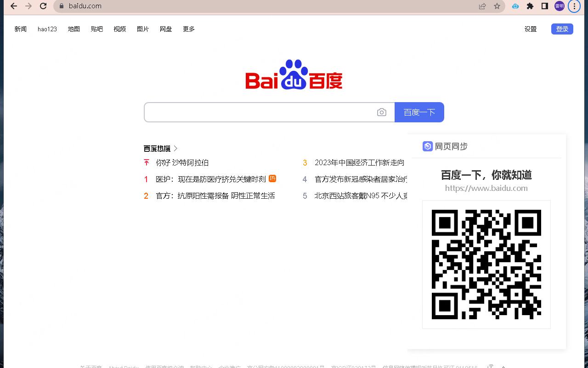588x368 pixels.
Task: Open the 新闻 link
Action: coord(21,29)
